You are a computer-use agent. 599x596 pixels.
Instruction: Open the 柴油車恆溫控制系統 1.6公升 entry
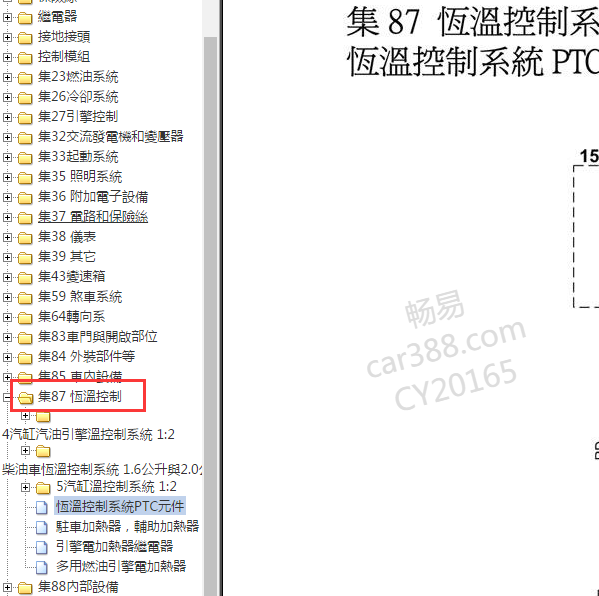coord(102,470)
